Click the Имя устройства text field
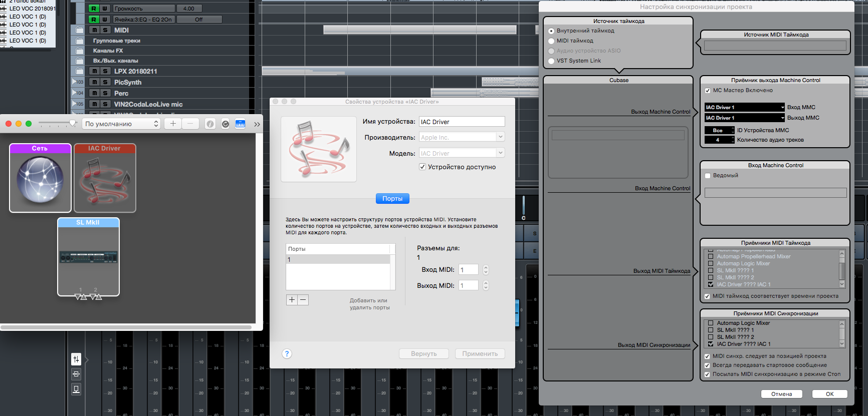The image size is (868, 416). [462, 122]
